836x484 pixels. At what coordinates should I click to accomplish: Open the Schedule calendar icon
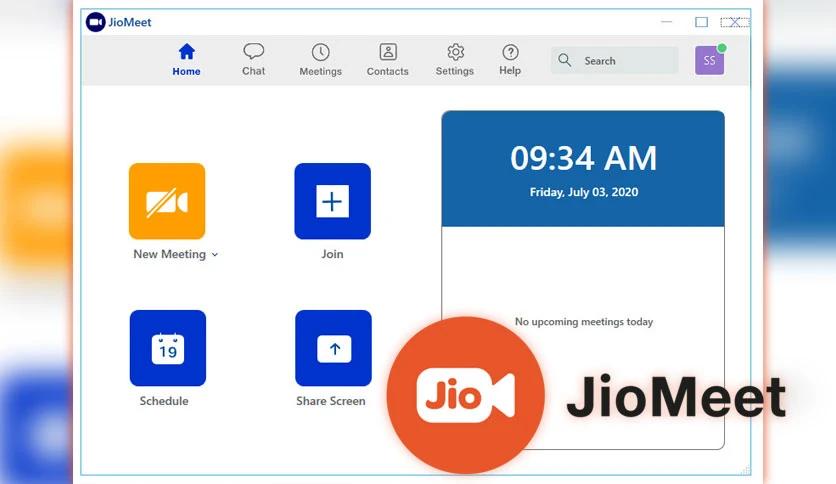168,348
